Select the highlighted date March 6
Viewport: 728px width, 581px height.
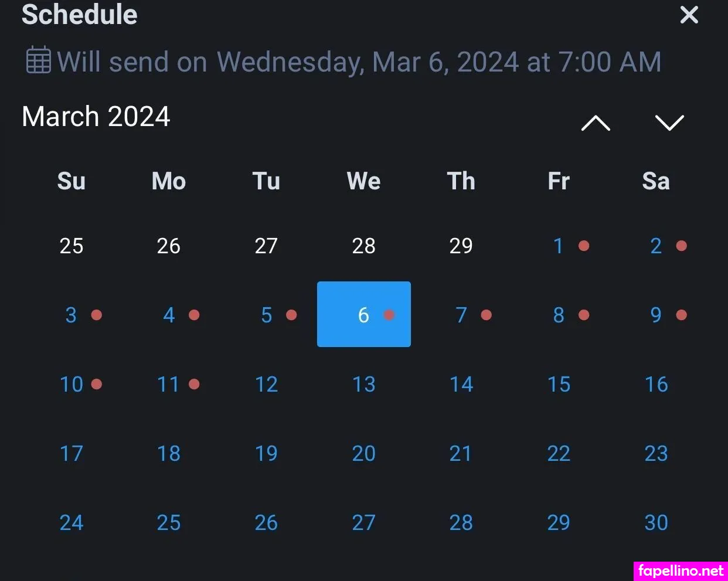[x=363, y=315]
